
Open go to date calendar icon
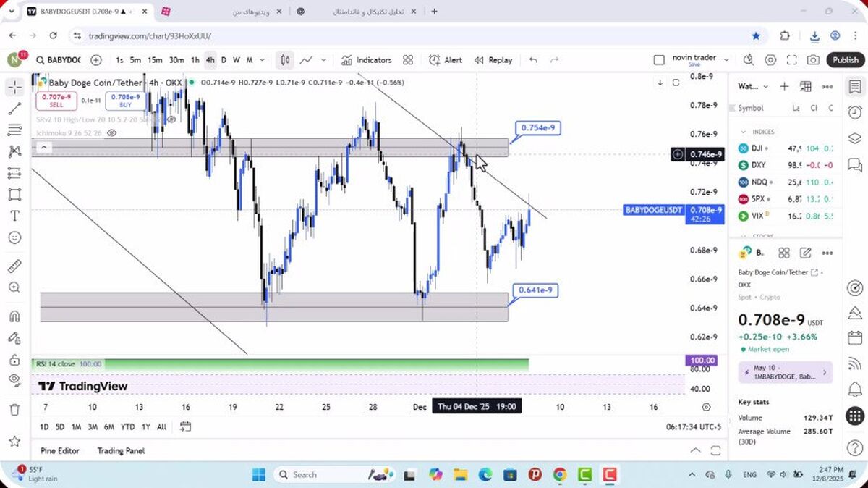185,426
